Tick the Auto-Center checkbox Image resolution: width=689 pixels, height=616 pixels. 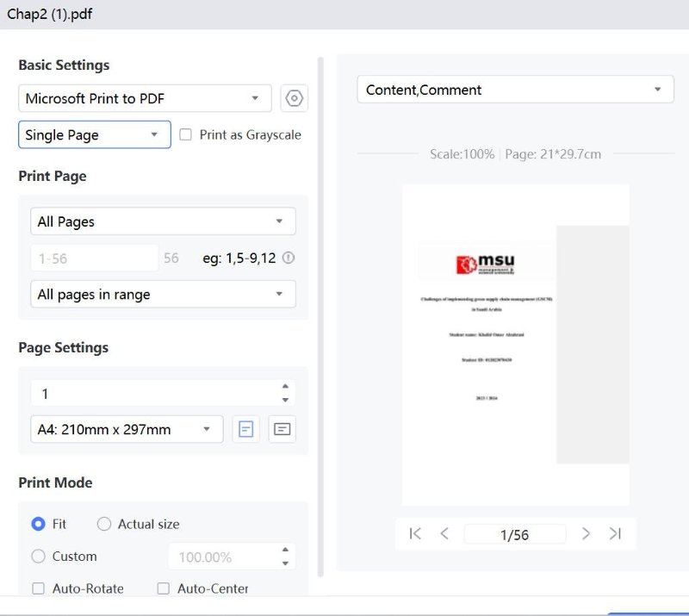tap(164, 589)
